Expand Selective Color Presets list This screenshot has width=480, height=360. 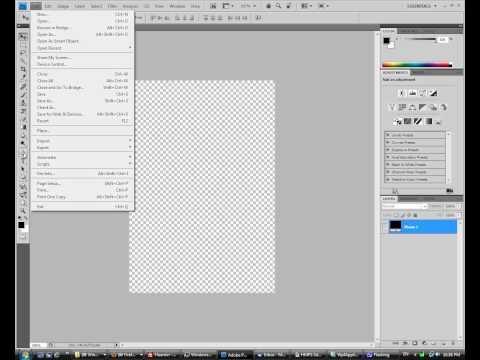388,179
